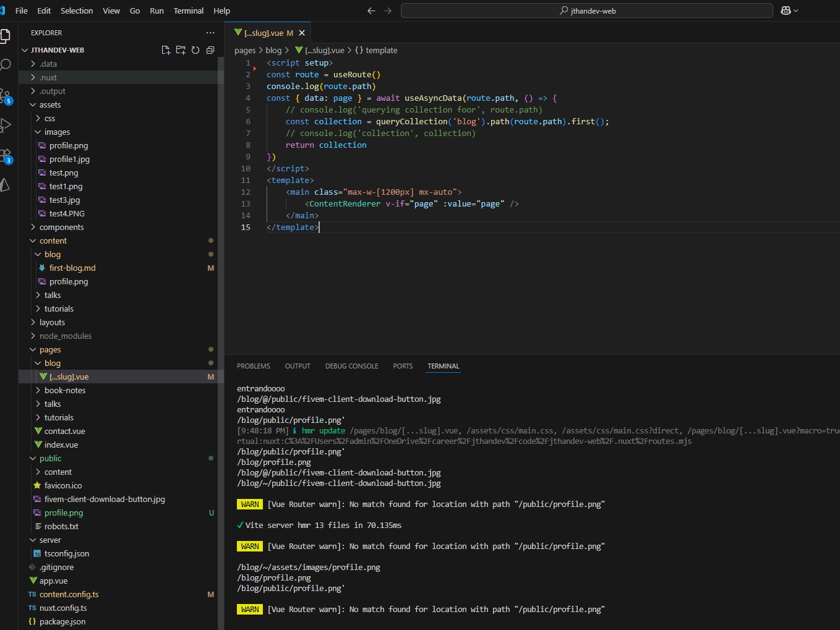Click the jthandev-web command center search box

click(587, 11)
